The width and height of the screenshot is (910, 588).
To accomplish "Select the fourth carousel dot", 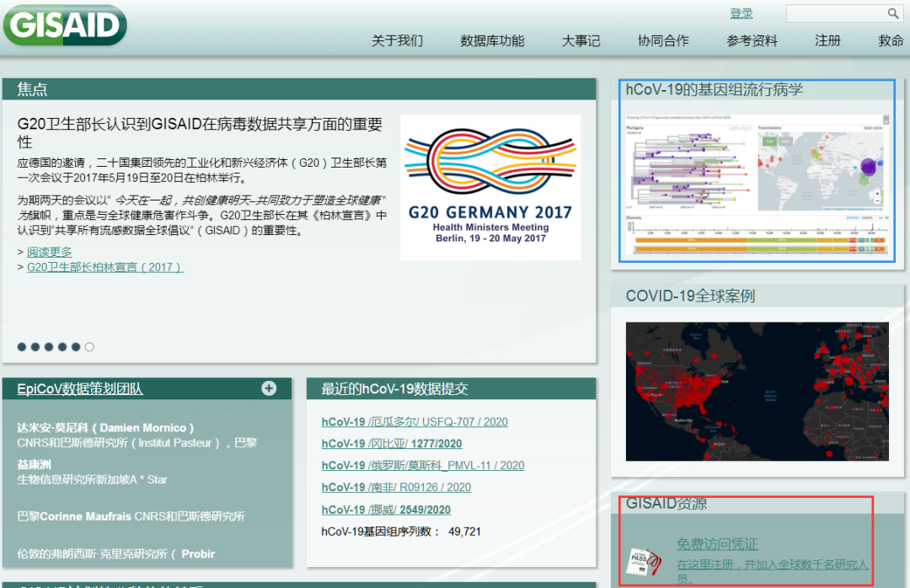I will click(x=62, y=346).
